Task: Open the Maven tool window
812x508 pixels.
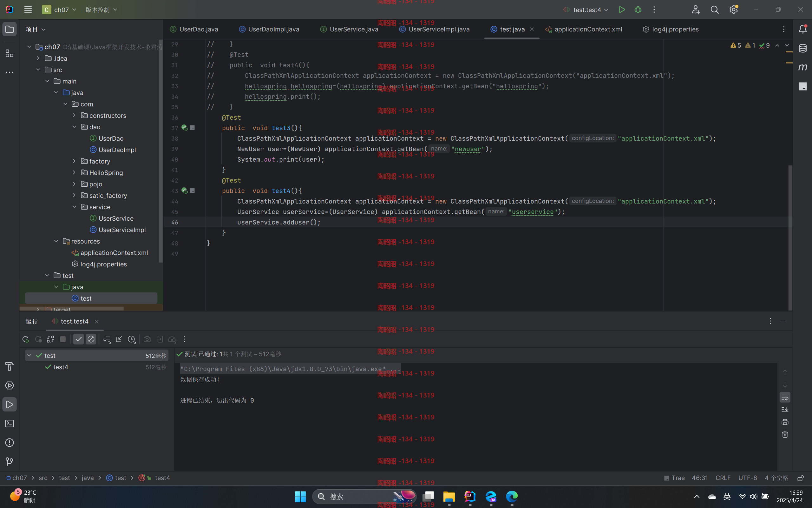Action: (802, 67)
